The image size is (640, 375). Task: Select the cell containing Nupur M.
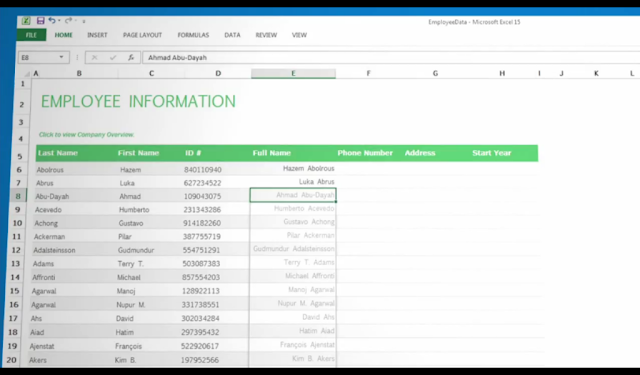pyautogui.click(x=131, y=305)
